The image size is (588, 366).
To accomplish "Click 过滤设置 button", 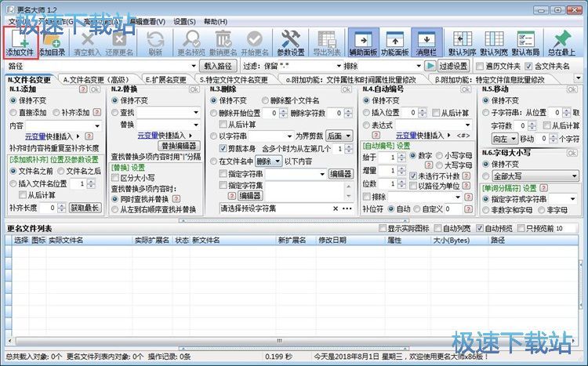I will click(x=453, y=66).
